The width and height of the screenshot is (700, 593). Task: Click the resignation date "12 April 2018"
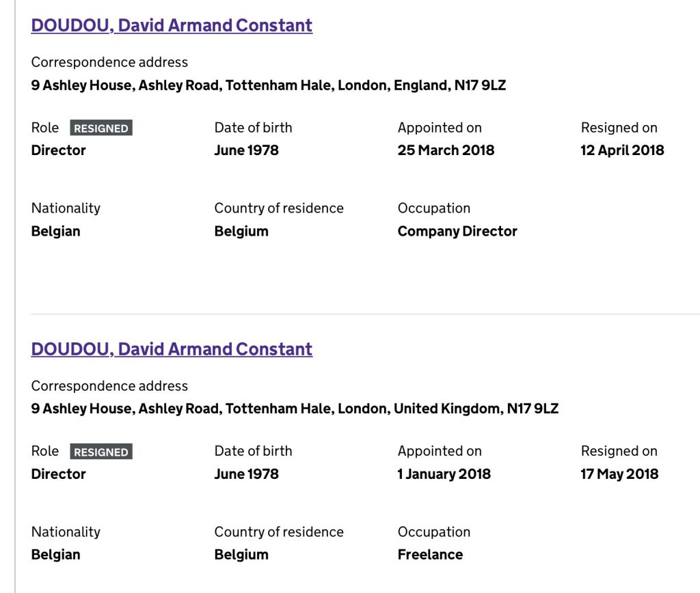point(622,150)
